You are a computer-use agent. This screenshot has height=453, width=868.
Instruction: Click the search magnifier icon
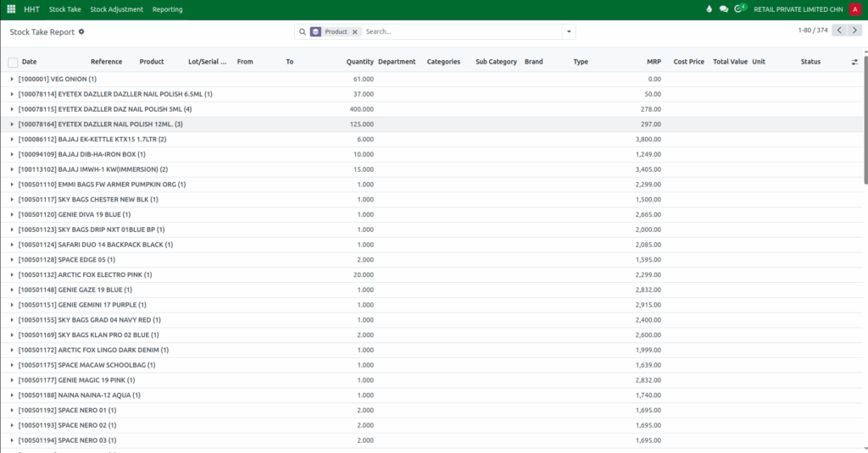click(x=303, y=32)
